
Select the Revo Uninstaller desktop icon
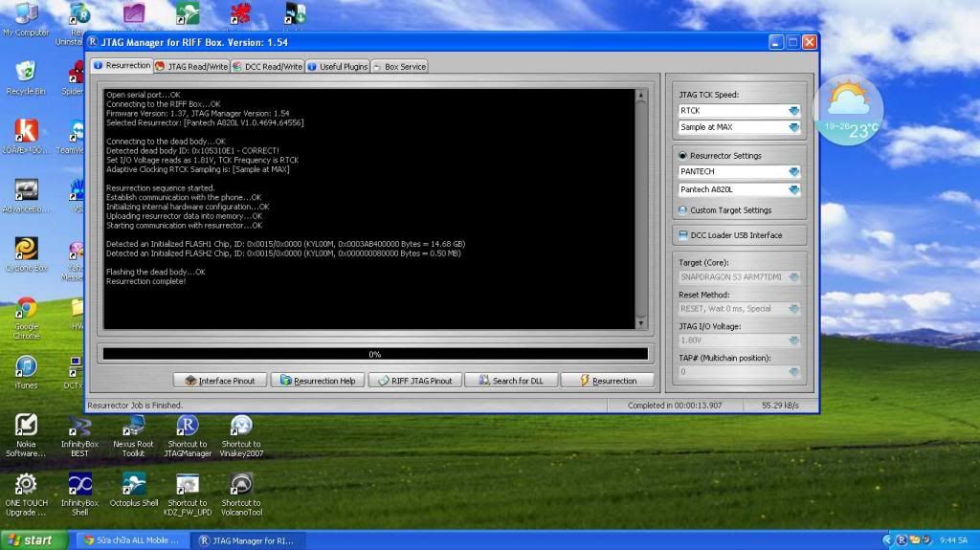[x=77, y=23]
